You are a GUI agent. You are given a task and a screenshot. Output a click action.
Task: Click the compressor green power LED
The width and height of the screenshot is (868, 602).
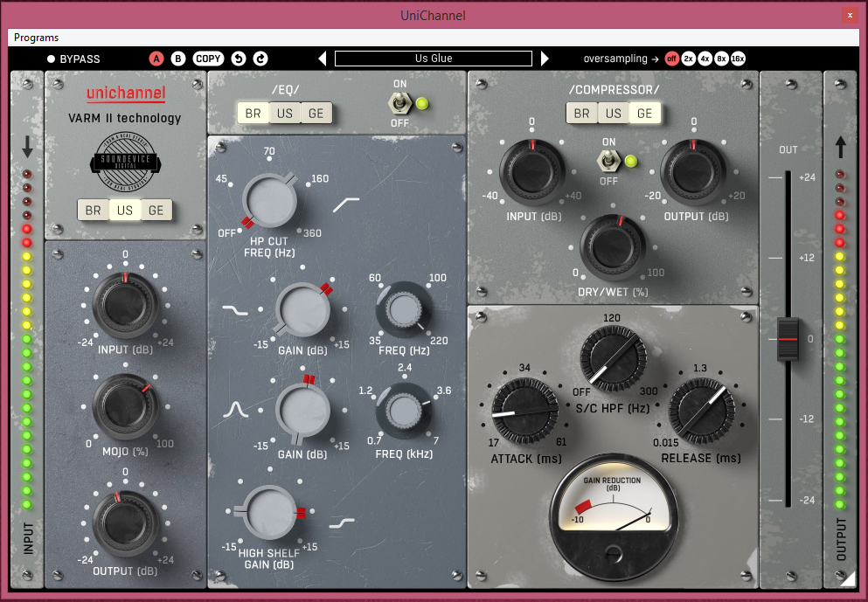tap(630, 162)
